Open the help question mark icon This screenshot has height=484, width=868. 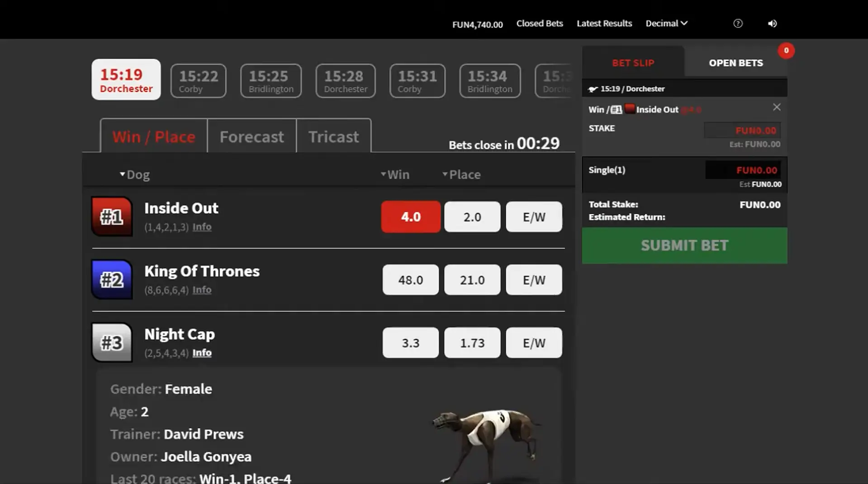(x=737, y=23)
